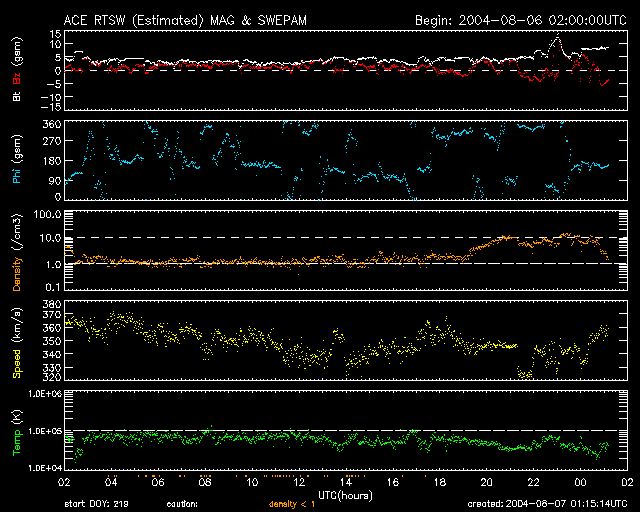Click the 00 hour tick label on x-axis
The height and width of the screenshot is (512, 640).
coord(579,482)
